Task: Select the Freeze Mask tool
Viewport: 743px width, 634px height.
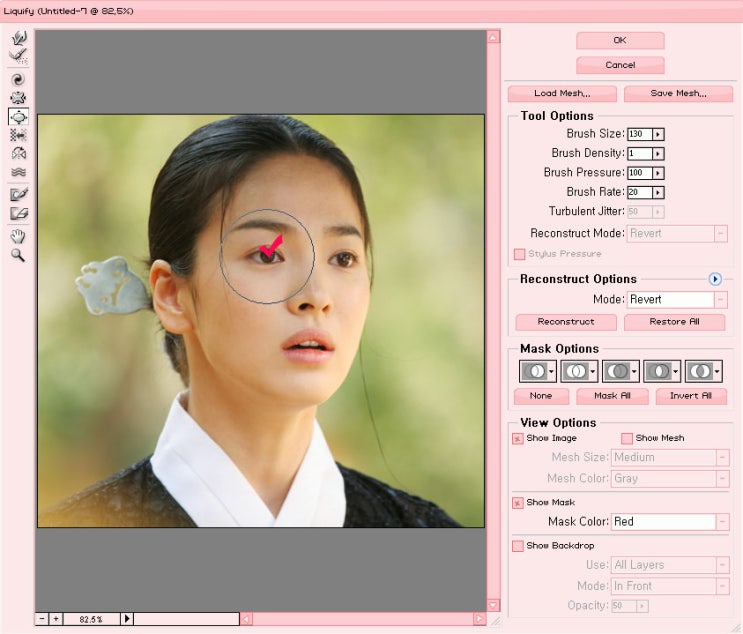Action: pyautogui.click(x=18, y=194)
